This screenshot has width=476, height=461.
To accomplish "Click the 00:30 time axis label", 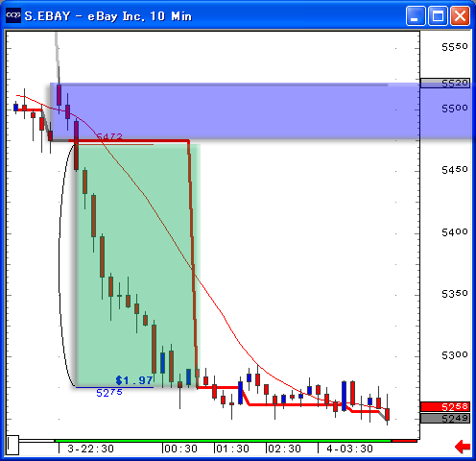I will point(180,449).
